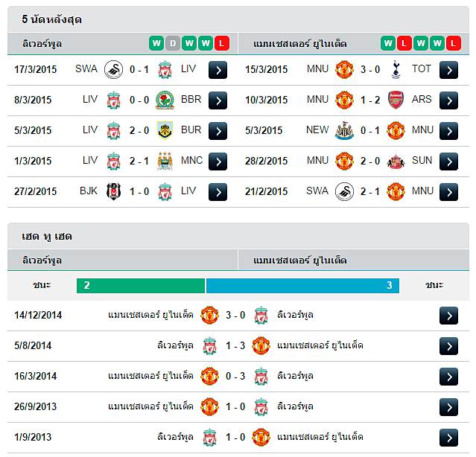Screen dimensions: 476x457
Task: Click Besiktas crest in 27/2/2015 row
Action: point(113,191)
